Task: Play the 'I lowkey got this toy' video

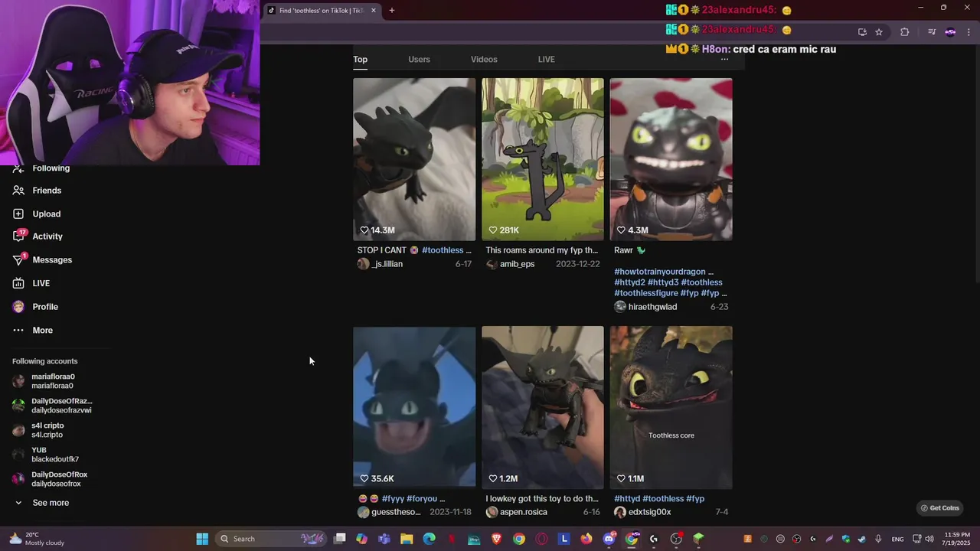Action: tap(543, 408)
